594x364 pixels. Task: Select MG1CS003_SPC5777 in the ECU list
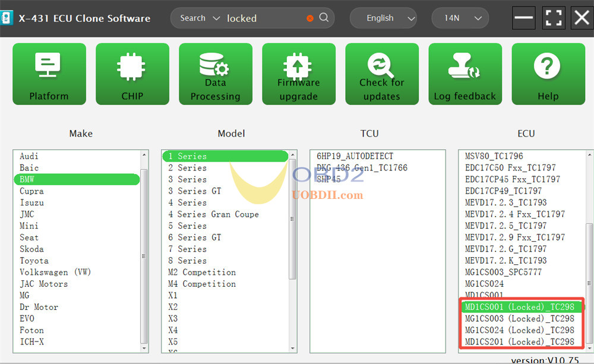[504, 273]
